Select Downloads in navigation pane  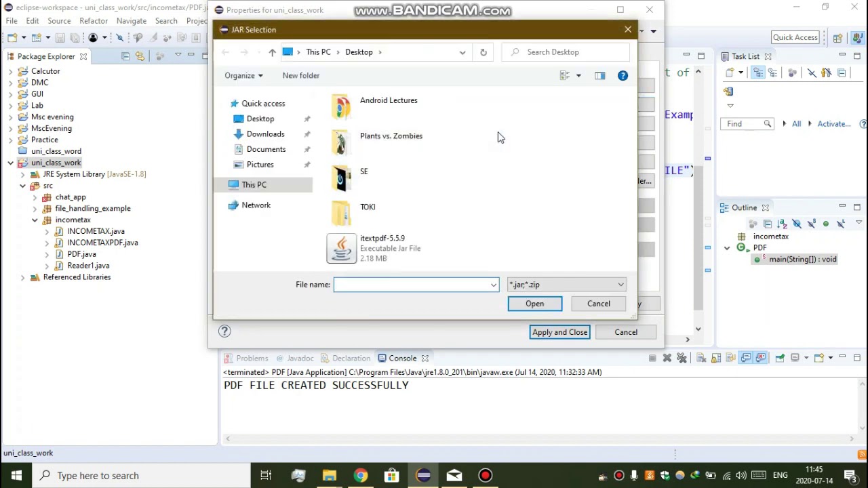[265, 134]
